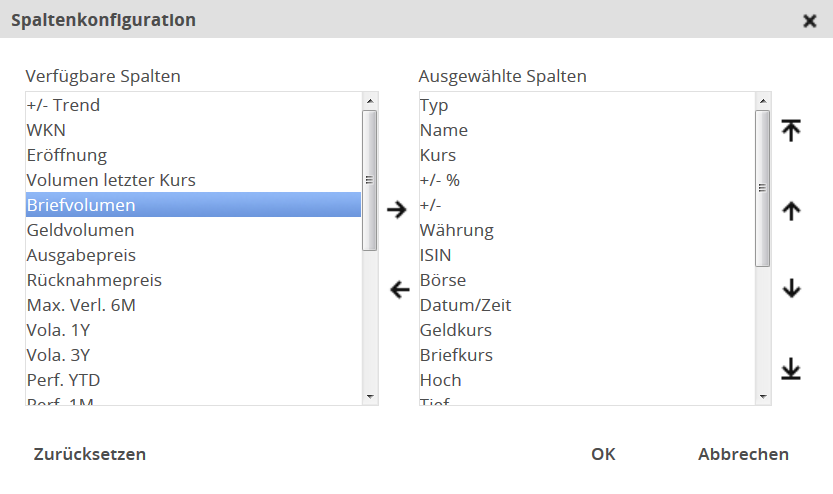Move selected column down one position
This screenshot has width=833, height=494.
pos(791,289)
